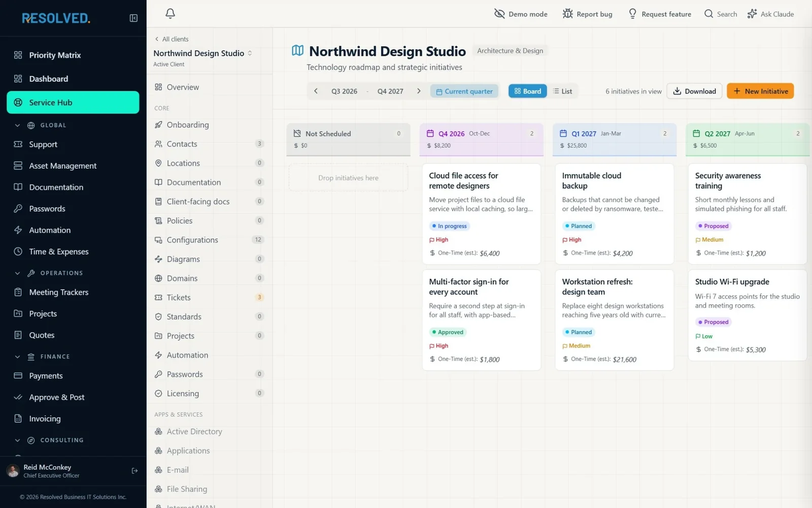Screen dimensions: 812x508
Task: Open notifications bell
Action: click(x=170, y=14)
